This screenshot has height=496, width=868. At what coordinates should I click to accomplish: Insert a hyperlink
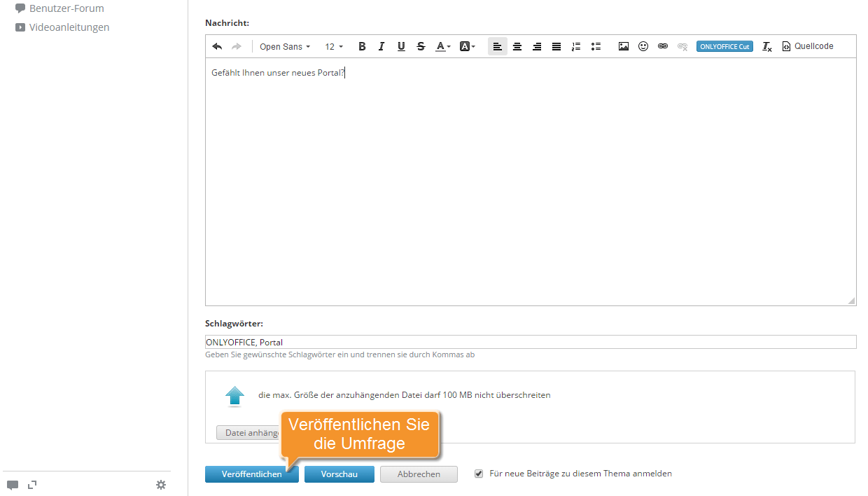pyautogui.click(x=663, y=47)
